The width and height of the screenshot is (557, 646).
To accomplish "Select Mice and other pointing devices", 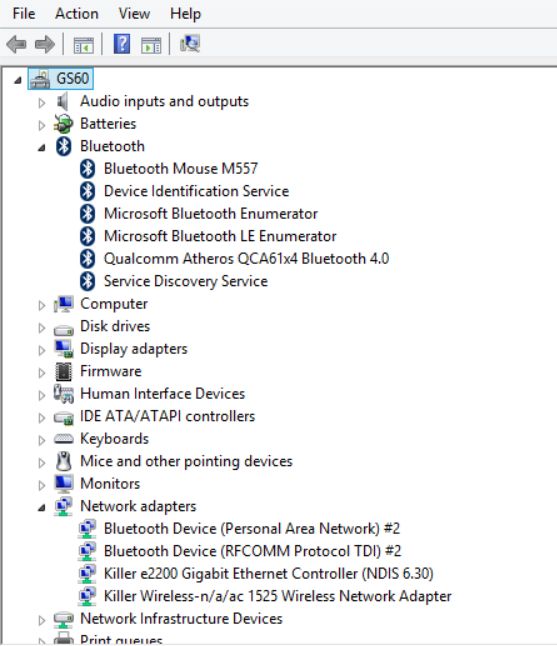I will tap(186, 461).
